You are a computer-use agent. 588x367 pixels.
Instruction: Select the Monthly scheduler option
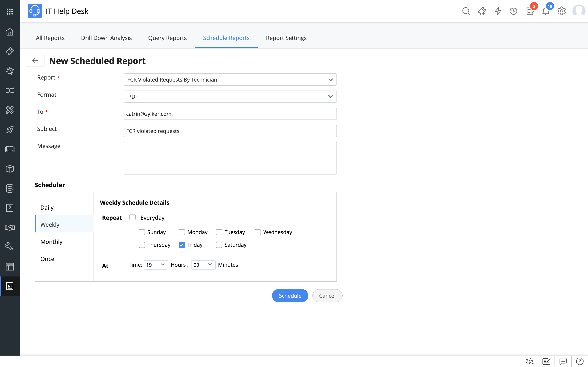(51, 242)
